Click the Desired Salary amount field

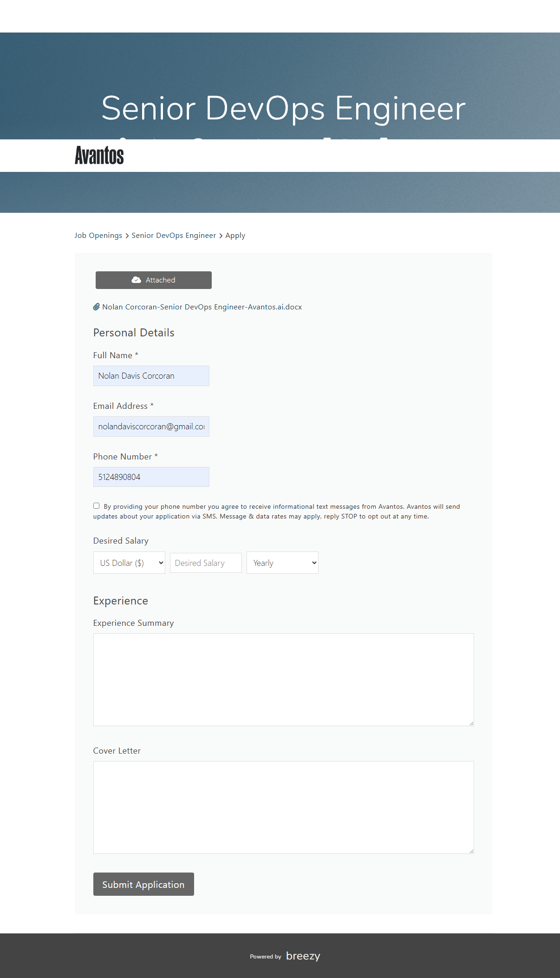(x=206, y=563)
